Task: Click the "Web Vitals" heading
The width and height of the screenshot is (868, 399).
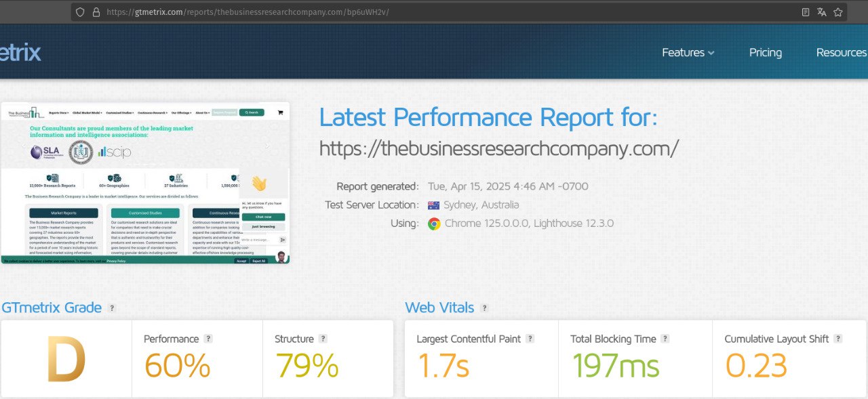Action: [x=439, y=308]
